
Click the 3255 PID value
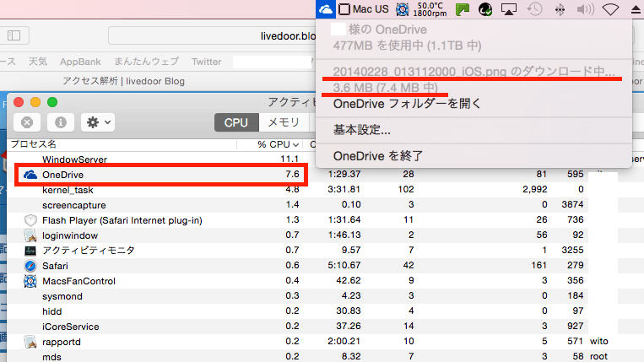click(x=572, y=250)
